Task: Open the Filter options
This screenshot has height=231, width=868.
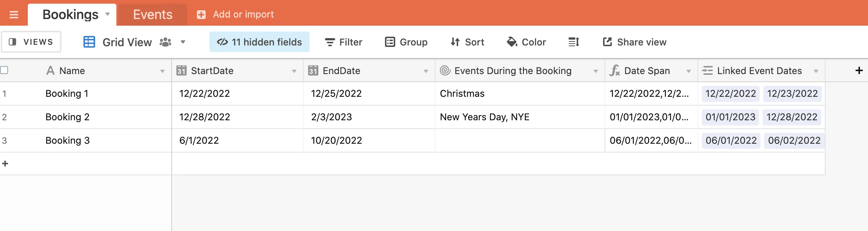Action: [344, 42]
